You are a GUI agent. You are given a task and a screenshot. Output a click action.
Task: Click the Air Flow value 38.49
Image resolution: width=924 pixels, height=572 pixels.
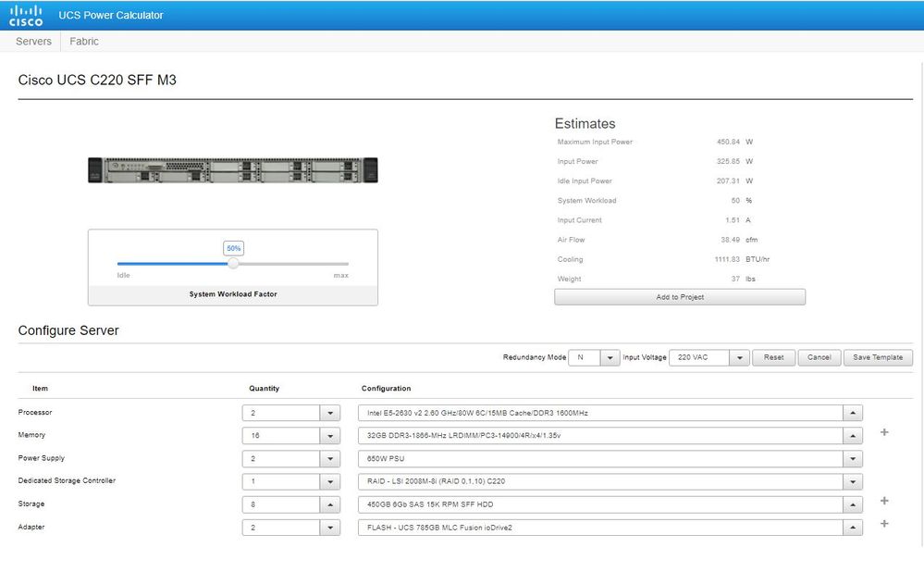(x=730, y=240)
